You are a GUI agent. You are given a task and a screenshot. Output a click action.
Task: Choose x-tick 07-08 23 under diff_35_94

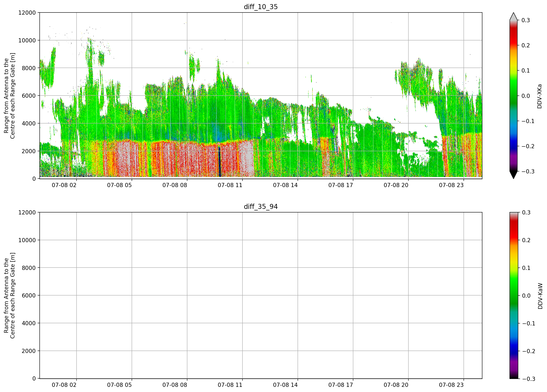[x=451, y=385]
